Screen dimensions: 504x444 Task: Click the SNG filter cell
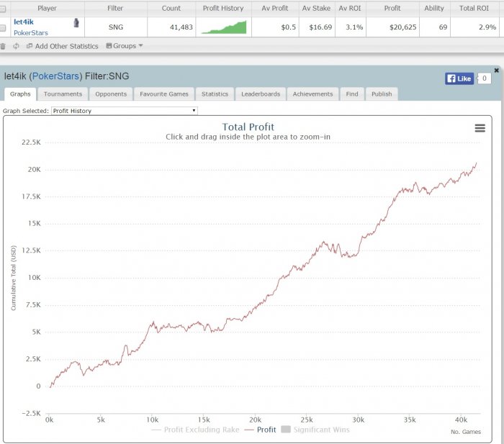[116, 27]
